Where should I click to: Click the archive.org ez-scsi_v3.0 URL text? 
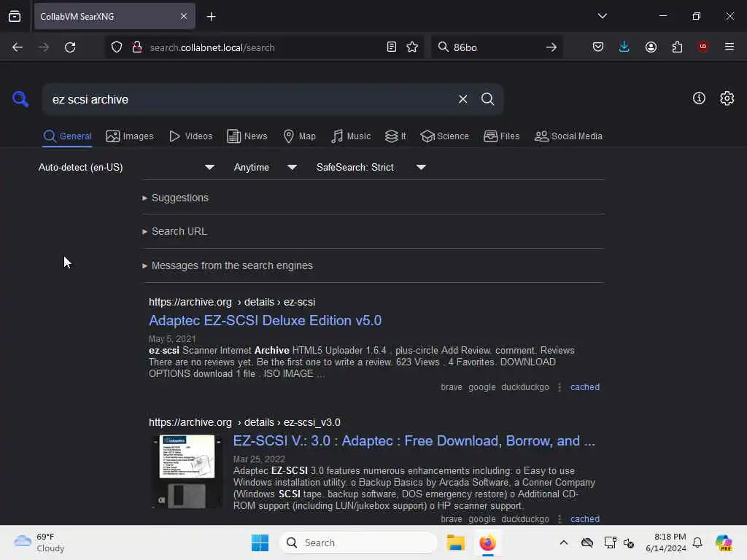click(244, 422)
